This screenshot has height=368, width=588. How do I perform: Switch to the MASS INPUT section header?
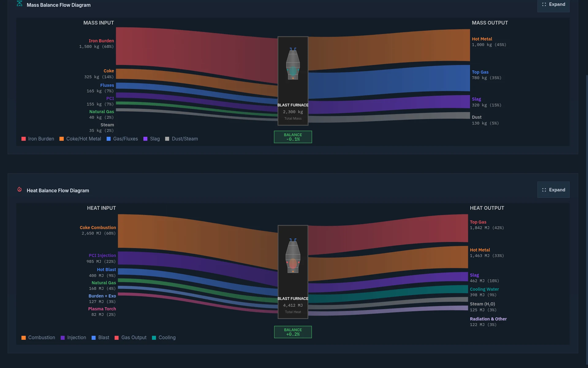coord(98,22)
